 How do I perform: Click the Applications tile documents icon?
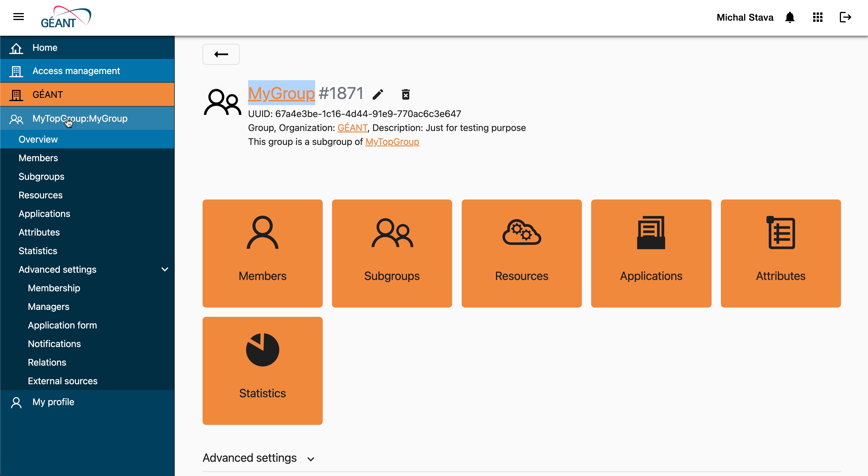[651, 232]
